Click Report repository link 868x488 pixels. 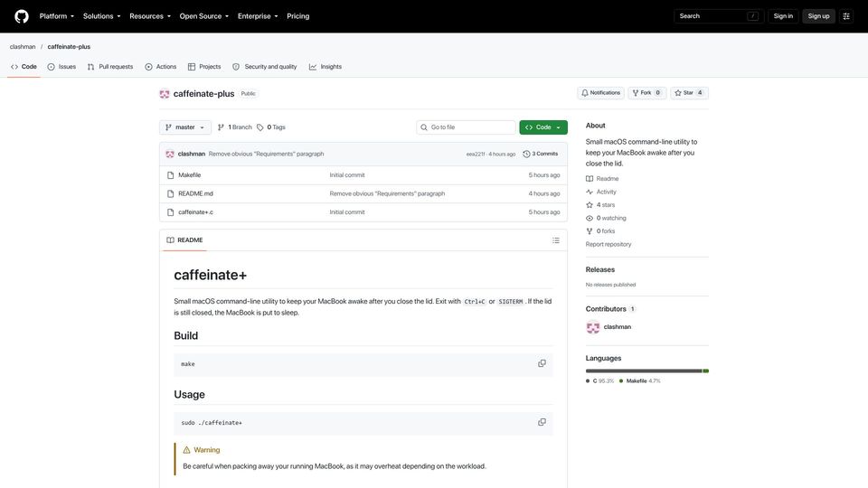point(609,244)
